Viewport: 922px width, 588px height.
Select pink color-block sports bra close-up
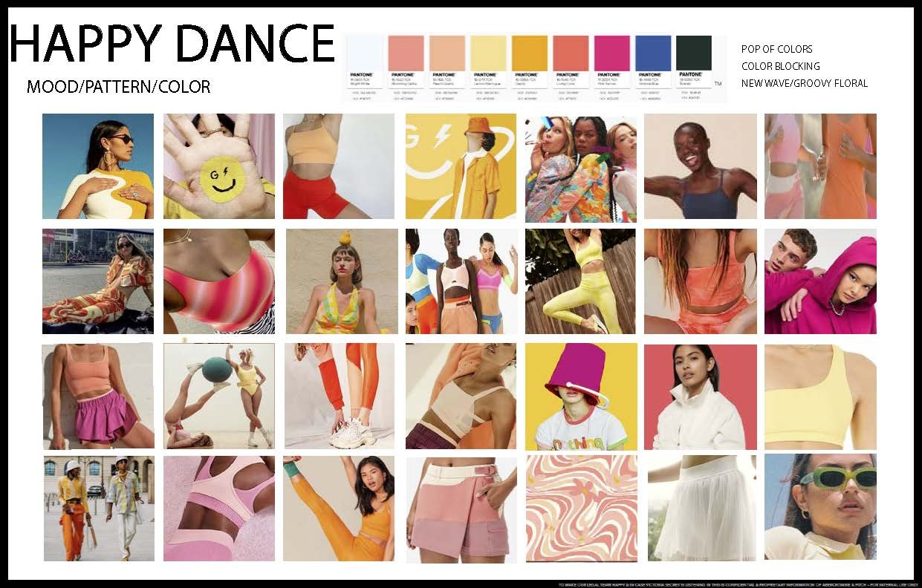tap(219, 509)
